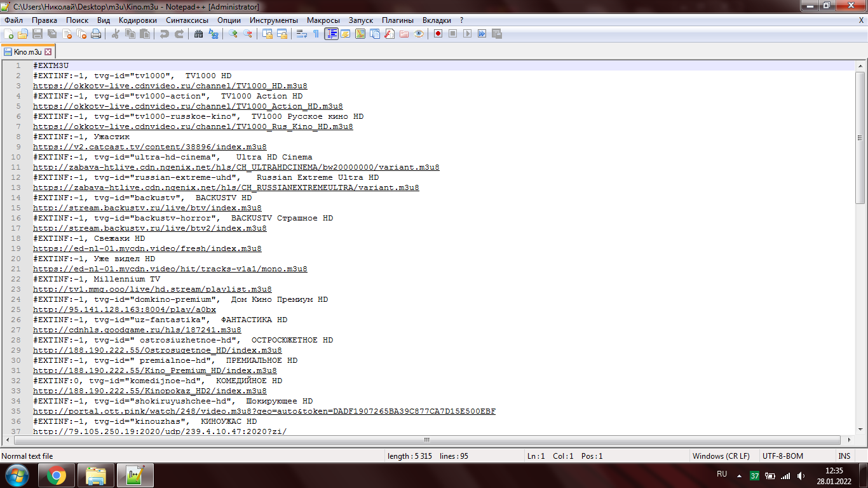Open the Инструменты menu
Image resolution: width=868 pixels, height=488 pixels.
[274, 20]
